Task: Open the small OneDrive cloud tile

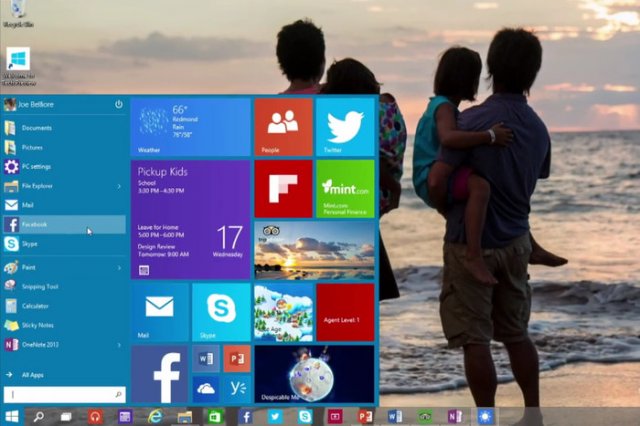Action: pos(206,389)
